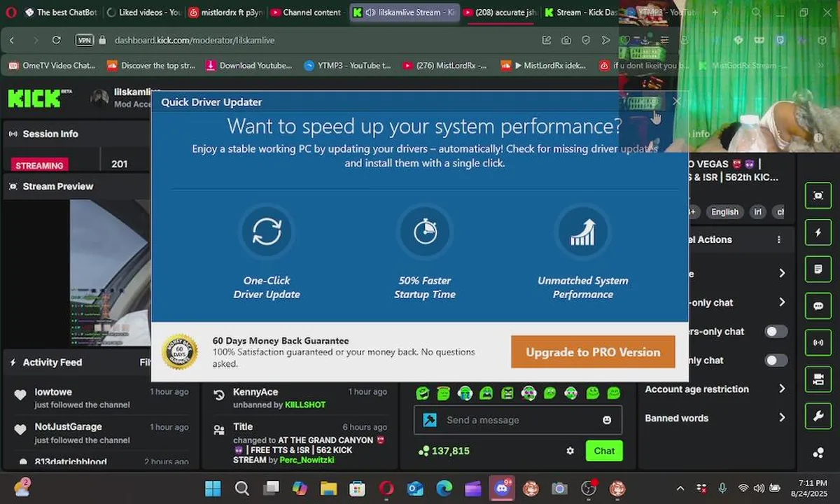Click the 50% Faster Startup Time icon
Viewport: 840px width, 504px height.
coord(425,232)
